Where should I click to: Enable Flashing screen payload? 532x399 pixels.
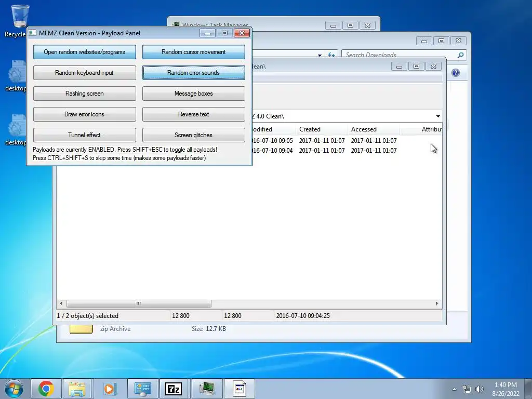click(85, 94)
